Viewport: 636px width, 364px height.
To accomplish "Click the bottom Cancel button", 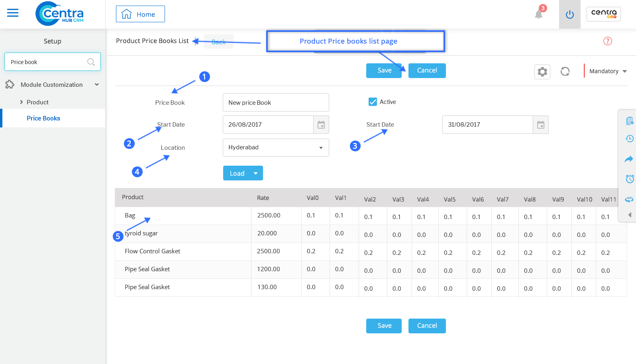I will click(427, 326).
